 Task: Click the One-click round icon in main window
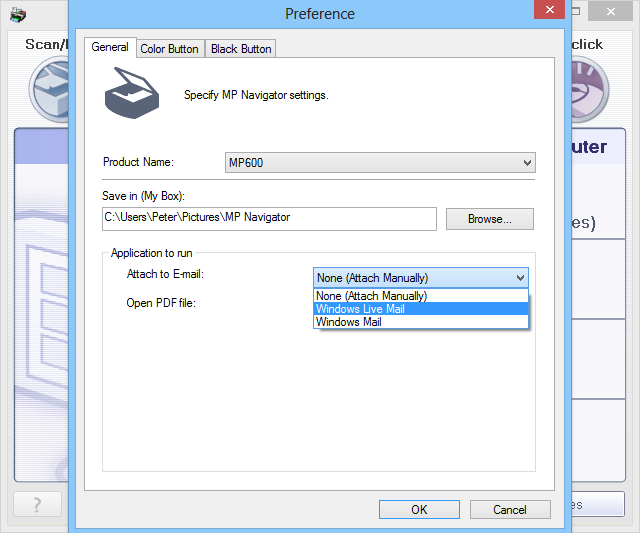point(590,89)
